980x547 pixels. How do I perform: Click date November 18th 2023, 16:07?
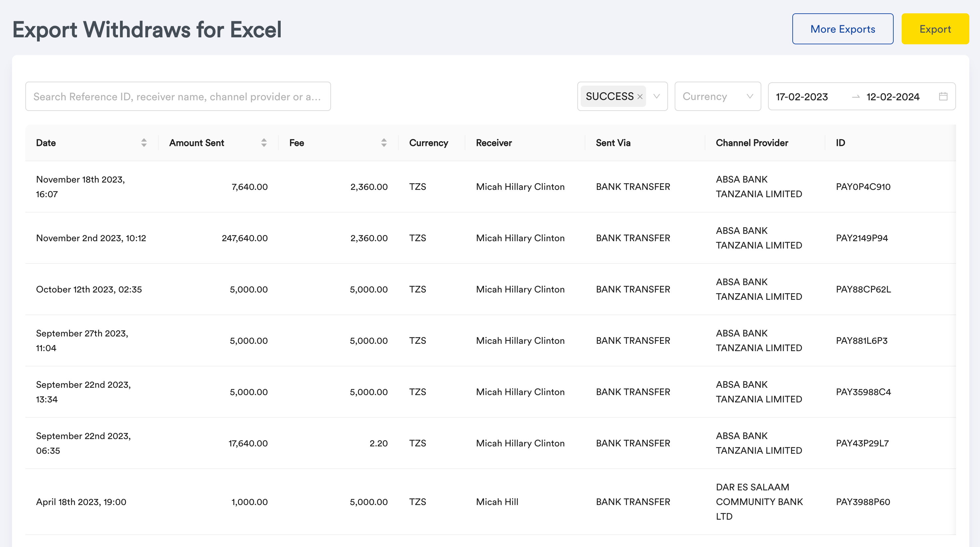81,187
